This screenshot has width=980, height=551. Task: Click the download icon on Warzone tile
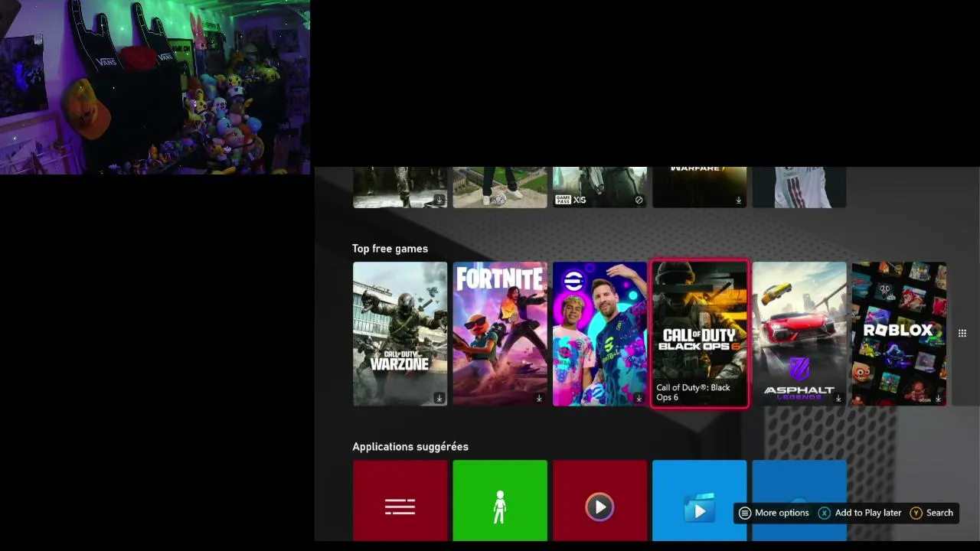tap(439, 398)
